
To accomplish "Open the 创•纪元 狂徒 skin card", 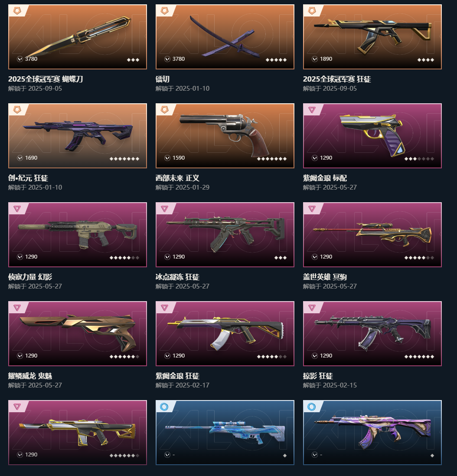I will [x=78, y=136].
